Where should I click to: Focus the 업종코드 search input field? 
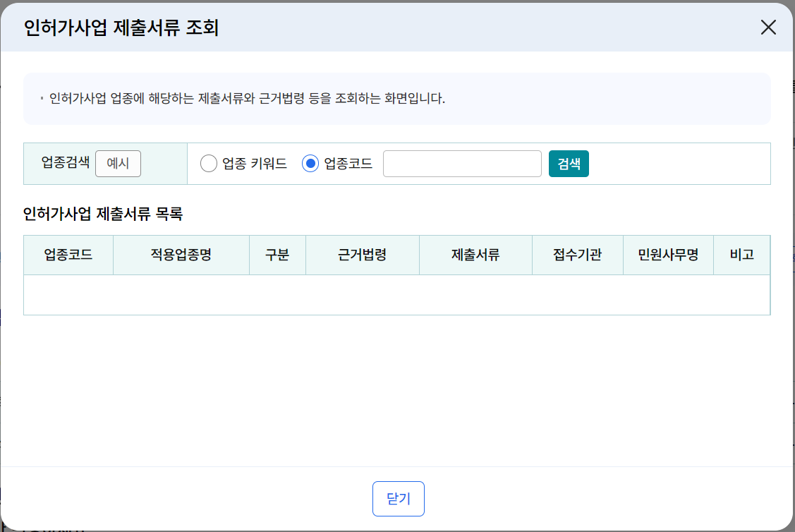(x=463, y=163)
